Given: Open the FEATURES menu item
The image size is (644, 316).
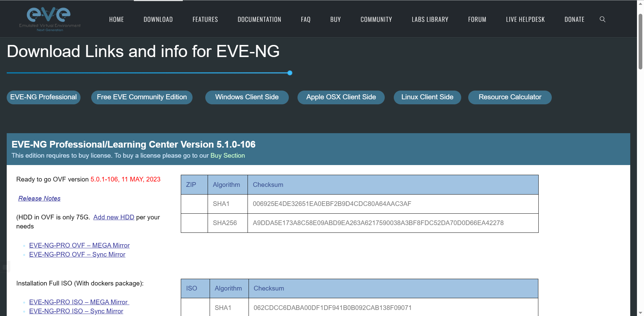Looking at the screenshot, I should click(x=205, y=19).
